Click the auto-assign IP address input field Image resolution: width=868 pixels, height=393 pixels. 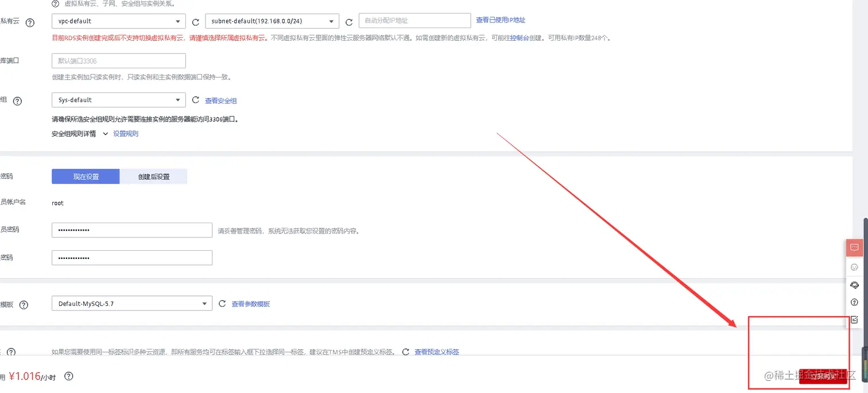click(414, 20)
